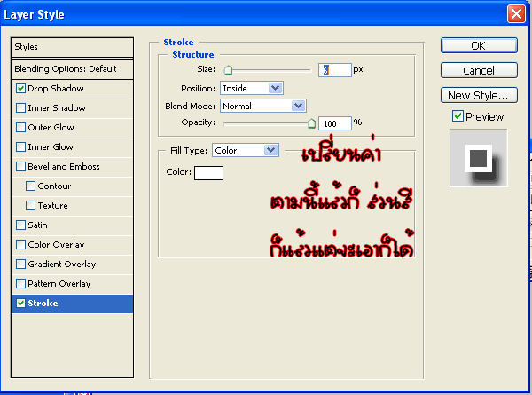
Task: Close the Layer Style dialog
Action: (x=516, y=14)
